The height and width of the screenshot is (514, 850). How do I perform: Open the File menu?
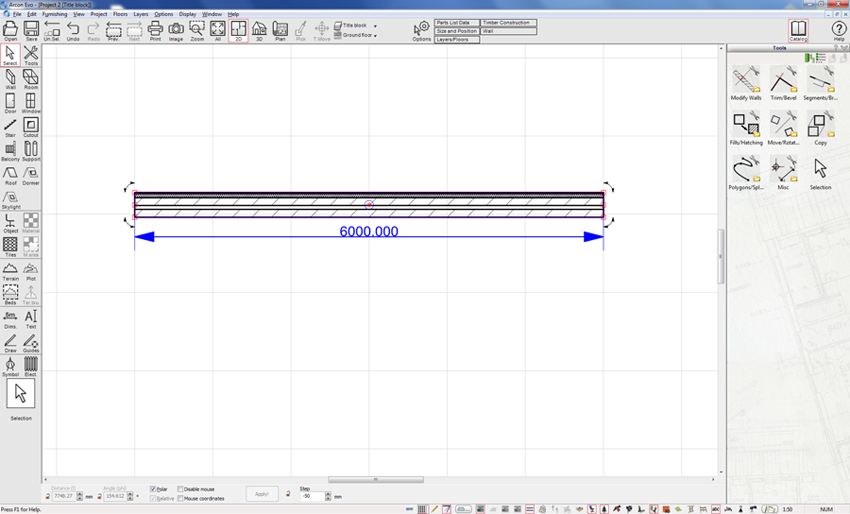(17, 14)
